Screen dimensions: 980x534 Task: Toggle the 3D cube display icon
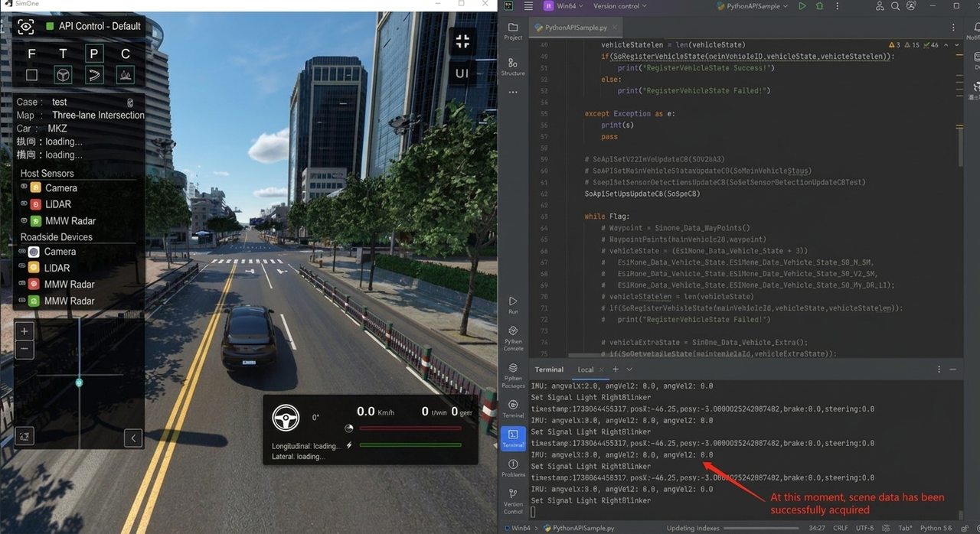[63, 74]
